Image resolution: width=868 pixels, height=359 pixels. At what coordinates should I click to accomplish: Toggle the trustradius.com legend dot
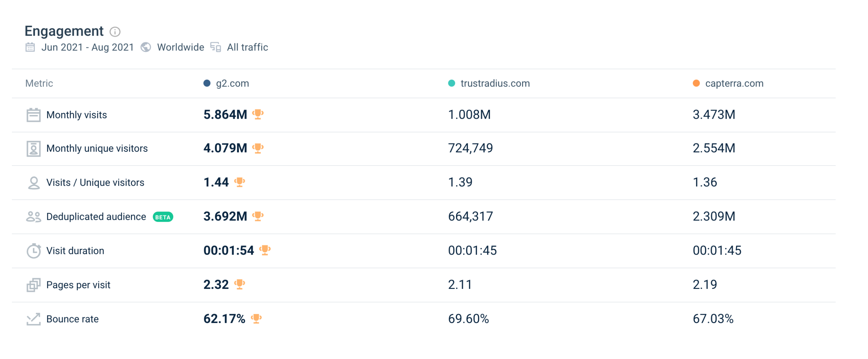[451, 82]
